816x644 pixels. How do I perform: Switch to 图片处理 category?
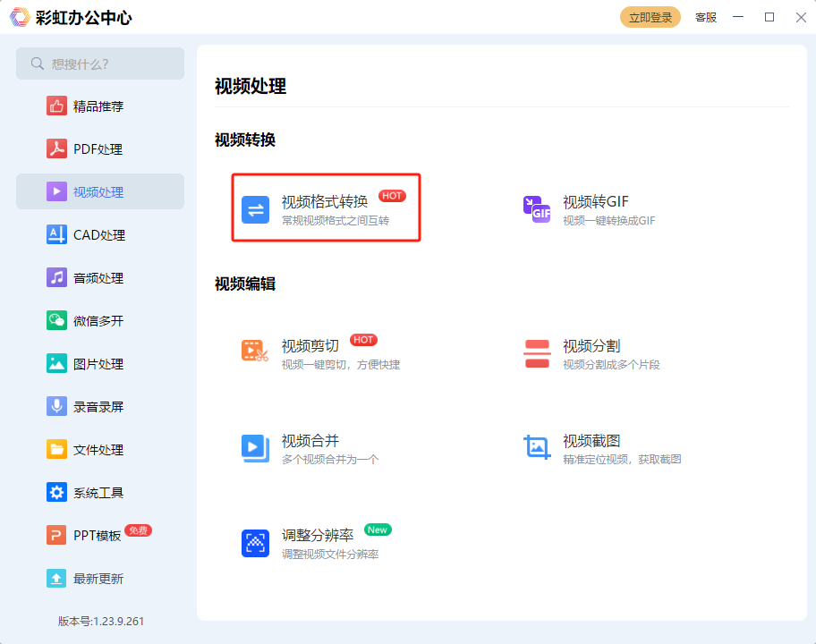pyautogui.click(x=100, y=364)
